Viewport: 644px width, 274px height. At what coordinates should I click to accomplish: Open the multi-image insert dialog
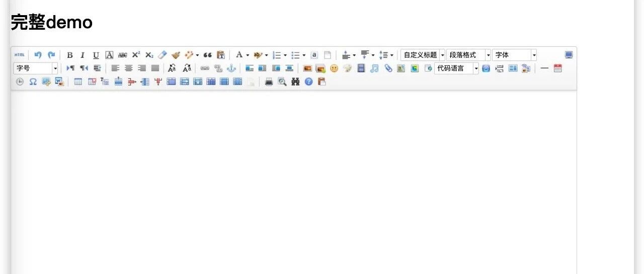click(x=320, y=68)
